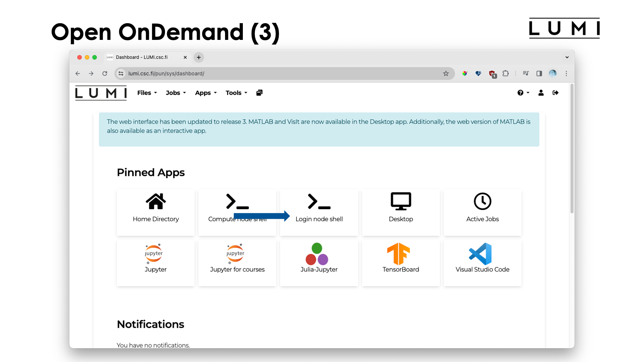Launch the Compute node shell app
Screen dimensions: 644x362
pos(237,212)
